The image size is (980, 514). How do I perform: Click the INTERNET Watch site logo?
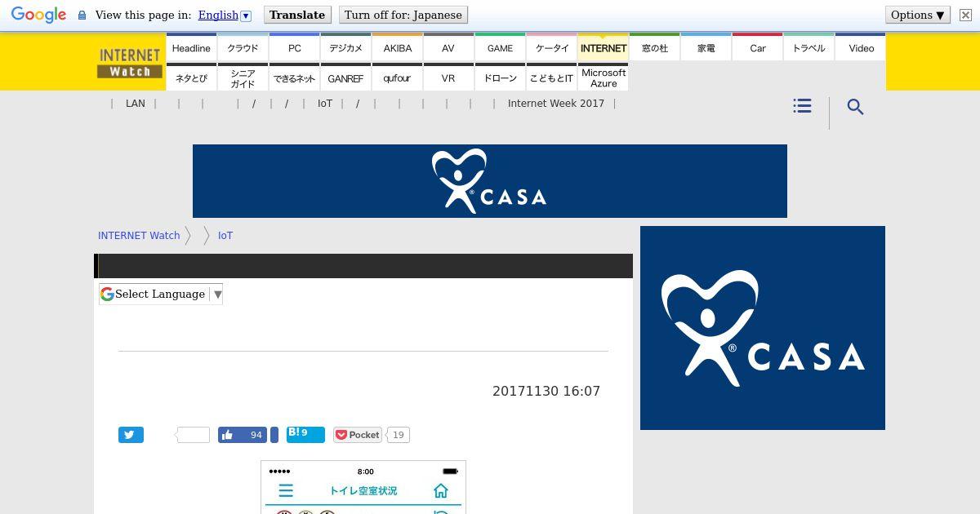coord(130,63)
